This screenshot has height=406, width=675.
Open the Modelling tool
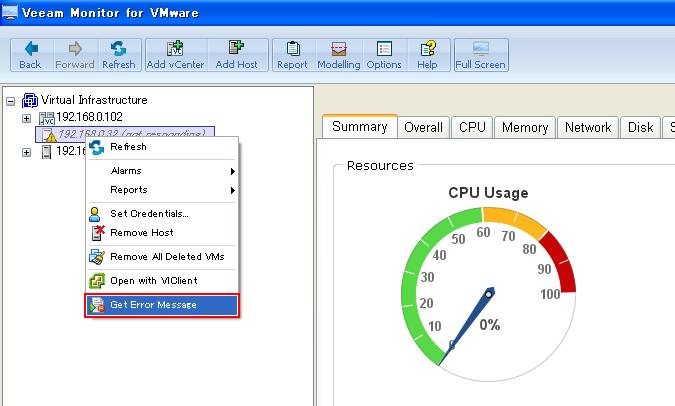(x=339, y=55)
